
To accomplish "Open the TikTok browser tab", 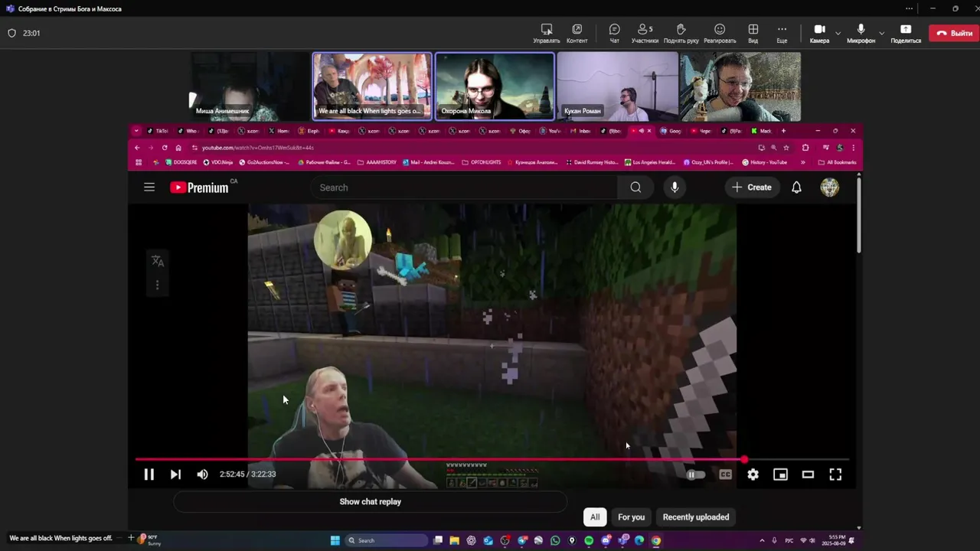I will [157, 131].
